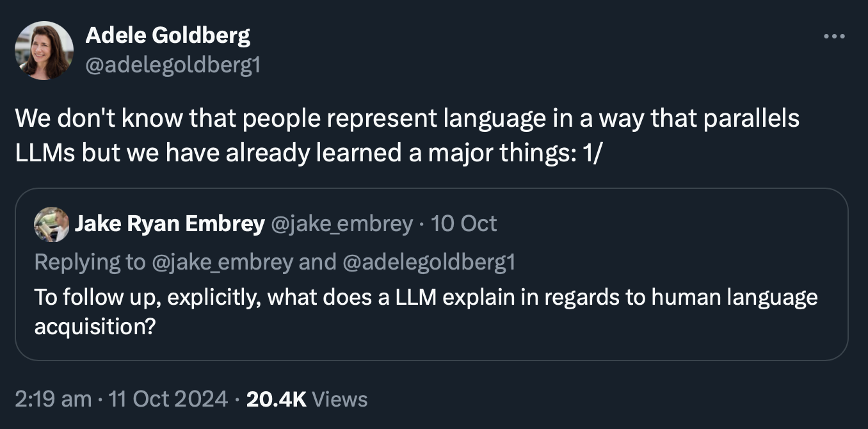
Task: Open Adele Goldberg's profile via display name
Action: point(168,36)
